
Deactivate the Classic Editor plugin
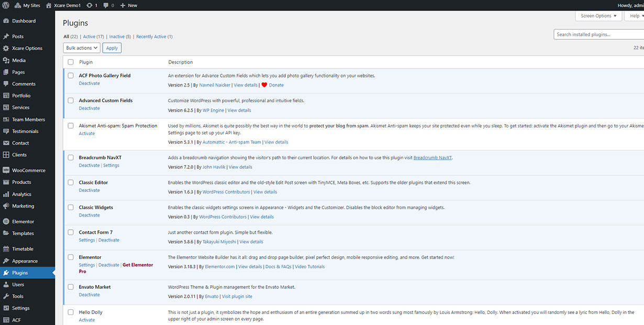click(89, 190)
